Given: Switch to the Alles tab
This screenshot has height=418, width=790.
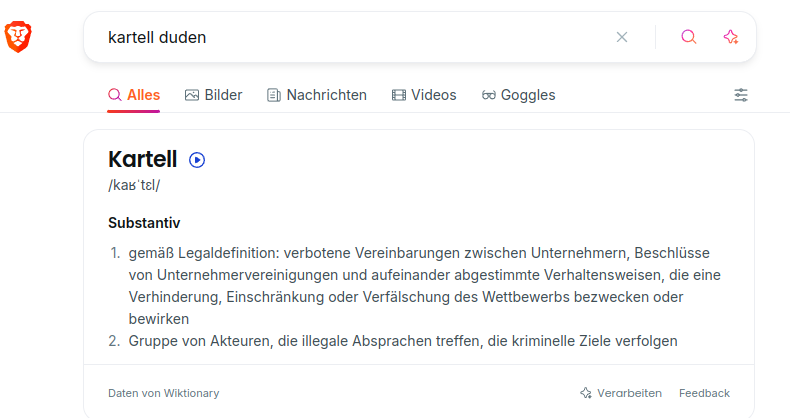Looking at the screenshot, I should (x=134, y=95).
